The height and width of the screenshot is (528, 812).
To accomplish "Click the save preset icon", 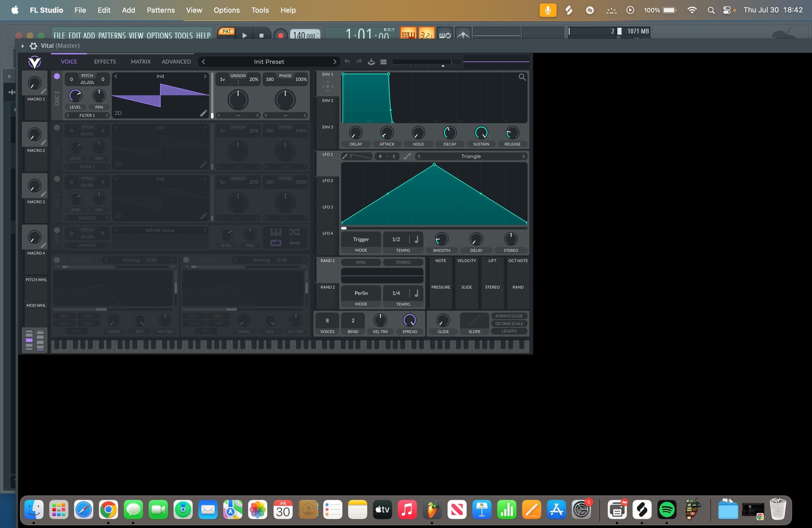I will (x=371, y=62).
